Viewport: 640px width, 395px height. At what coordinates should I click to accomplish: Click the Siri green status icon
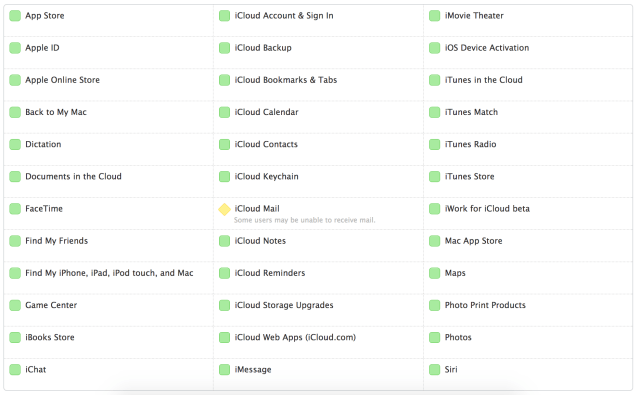tap(435, 370)
